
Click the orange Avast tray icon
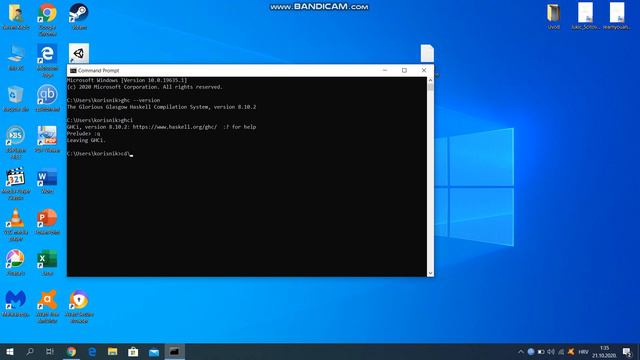(571, 351)
